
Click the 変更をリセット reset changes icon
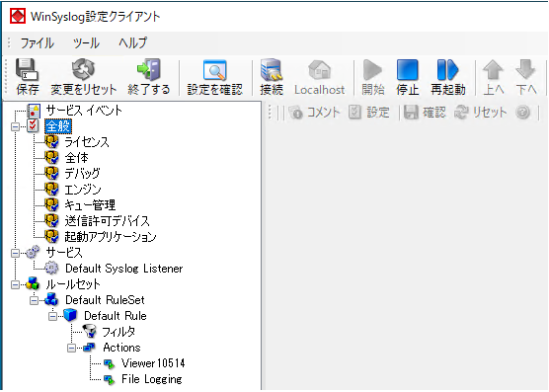83,70
